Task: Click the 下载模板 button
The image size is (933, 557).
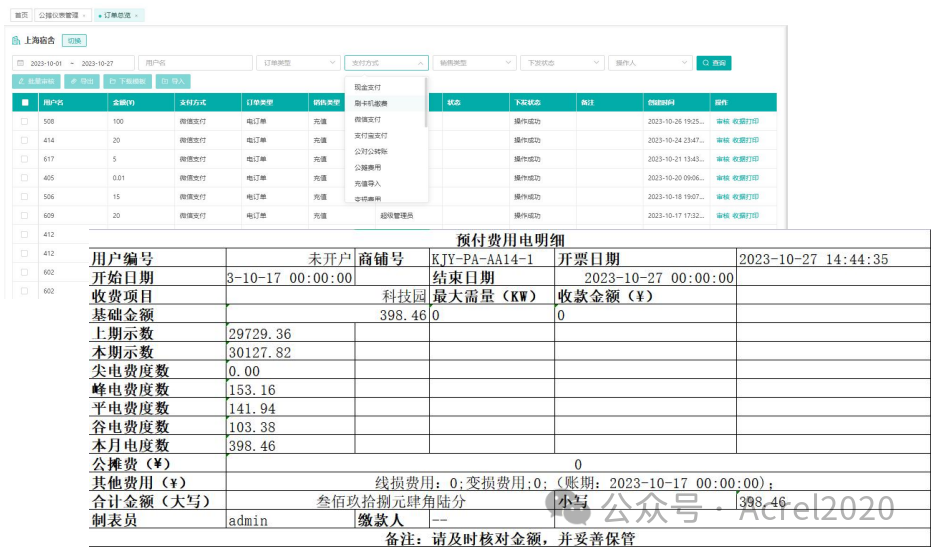Action: point(127,82)
